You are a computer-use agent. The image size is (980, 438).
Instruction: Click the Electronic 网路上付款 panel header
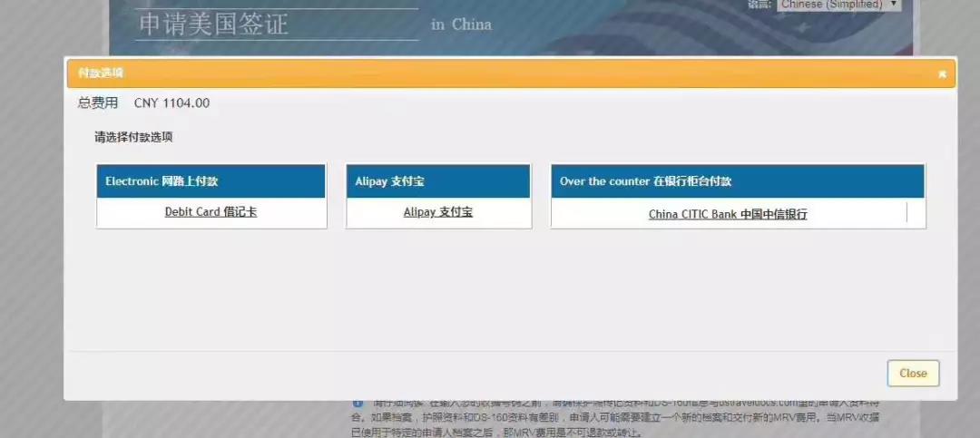pyautogui.click(x=211, y=181)
